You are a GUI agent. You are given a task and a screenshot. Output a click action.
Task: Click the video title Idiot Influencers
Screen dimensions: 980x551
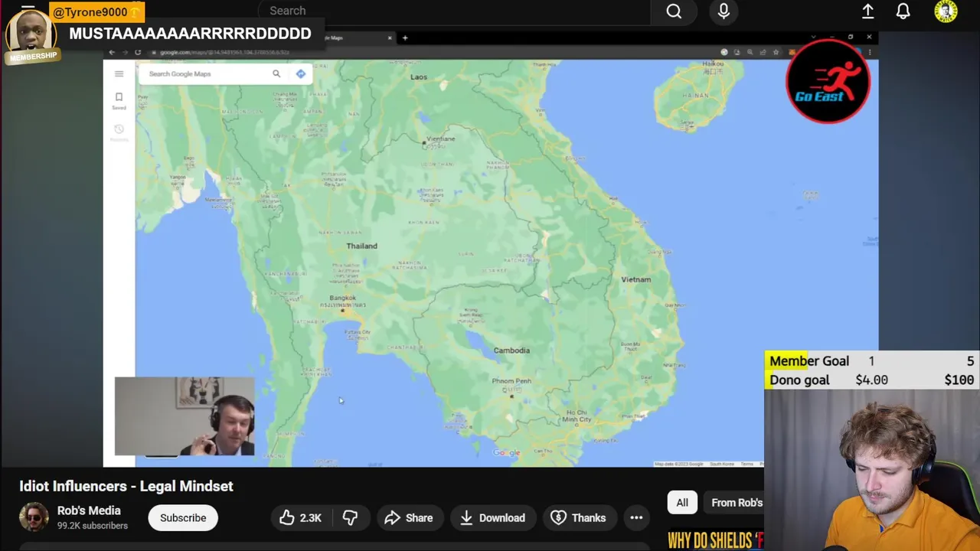pos(126,486)
